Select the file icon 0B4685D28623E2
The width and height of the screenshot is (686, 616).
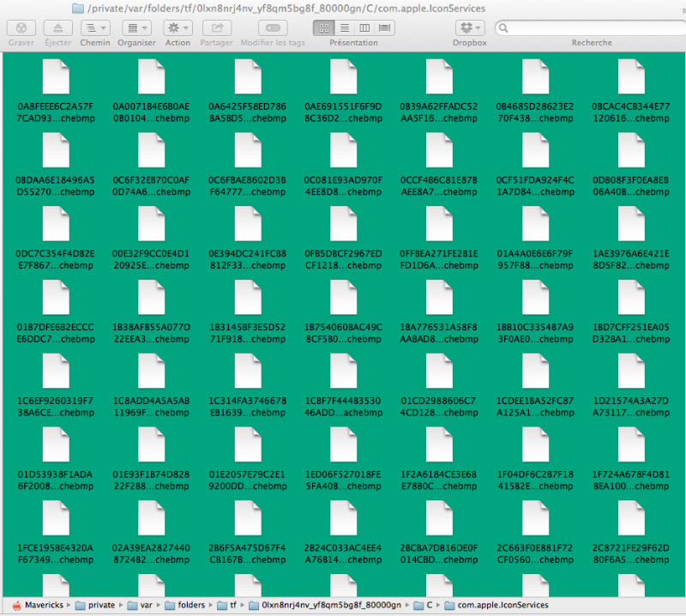535,77
